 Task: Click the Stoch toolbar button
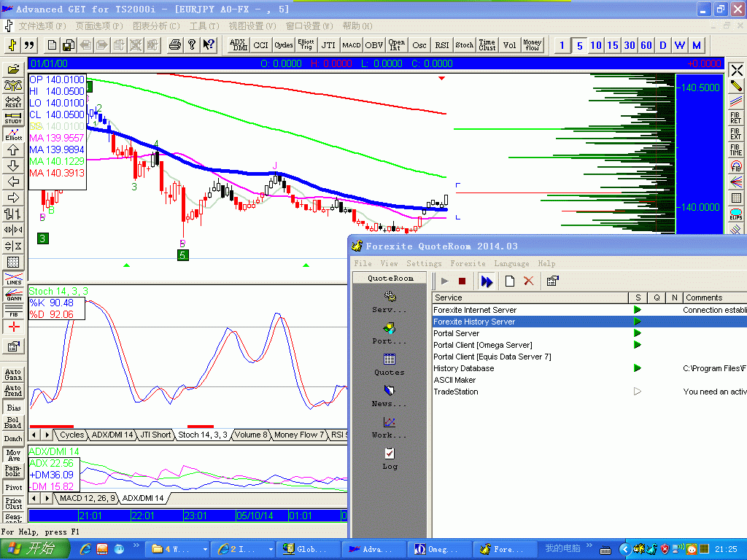[x=464, y=45]
